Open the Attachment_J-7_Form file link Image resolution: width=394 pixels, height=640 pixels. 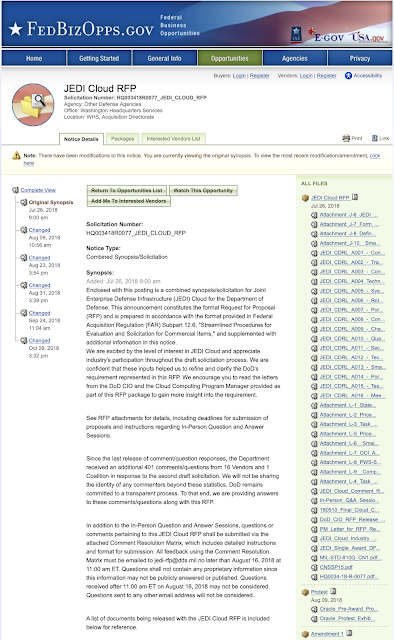coord(349,224)
